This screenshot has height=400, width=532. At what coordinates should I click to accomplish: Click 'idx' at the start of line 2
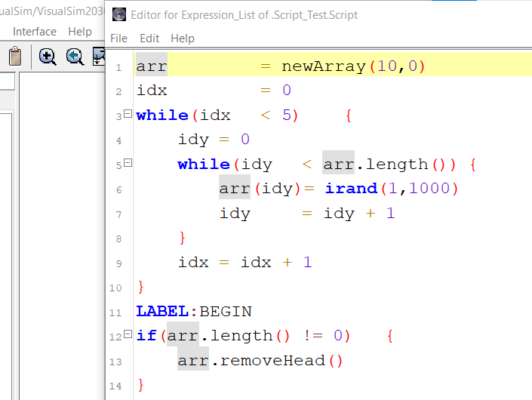[152, 91]
